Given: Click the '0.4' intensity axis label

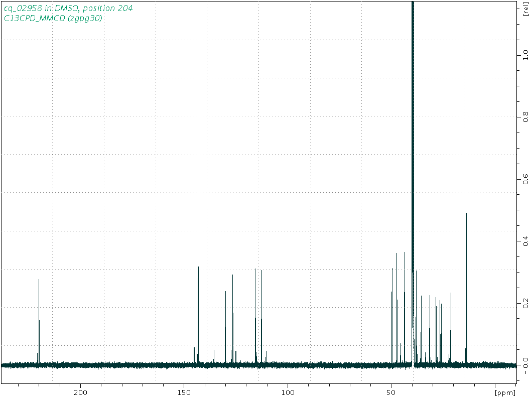Looking at the screenshot, I should click(526, 240).
